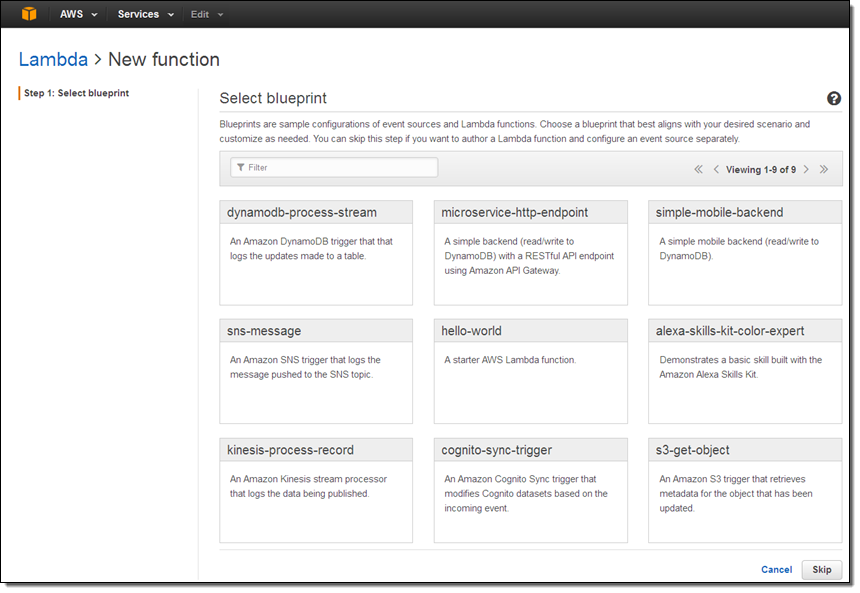Go to first page of blueprints
The image size is (860, 593).
pyautogui.click(x=698, y=169)
